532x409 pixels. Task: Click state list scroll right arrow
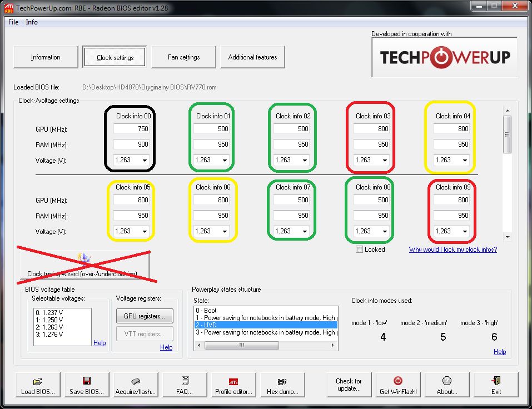point(333,345)
